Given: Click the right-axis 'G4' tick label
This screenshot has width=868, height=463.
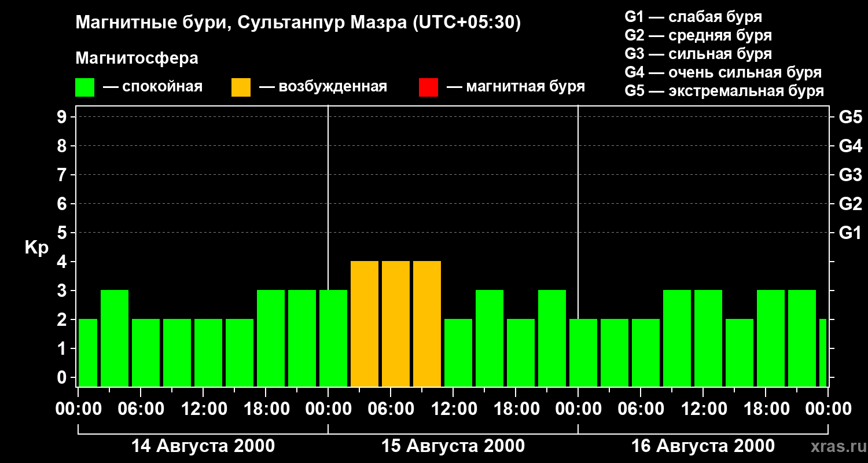Looking at the screenshot, I should (850, 146).
